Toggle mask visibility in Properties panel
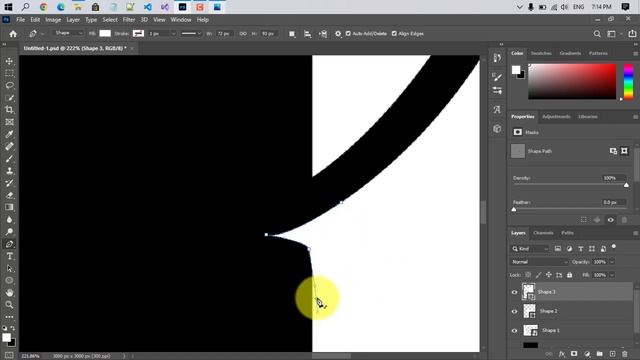Viewport: 640px width, 360px height. [x=611, y=220]
